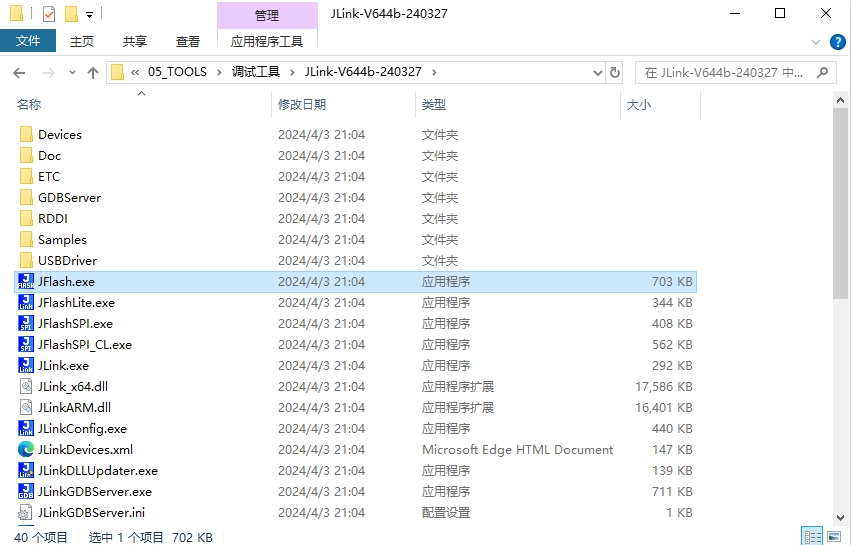The image size is (851, 545).
Task: Select the JFlashSPI.exe file icon
Action: pyautogui.click(x=26, y=324)
